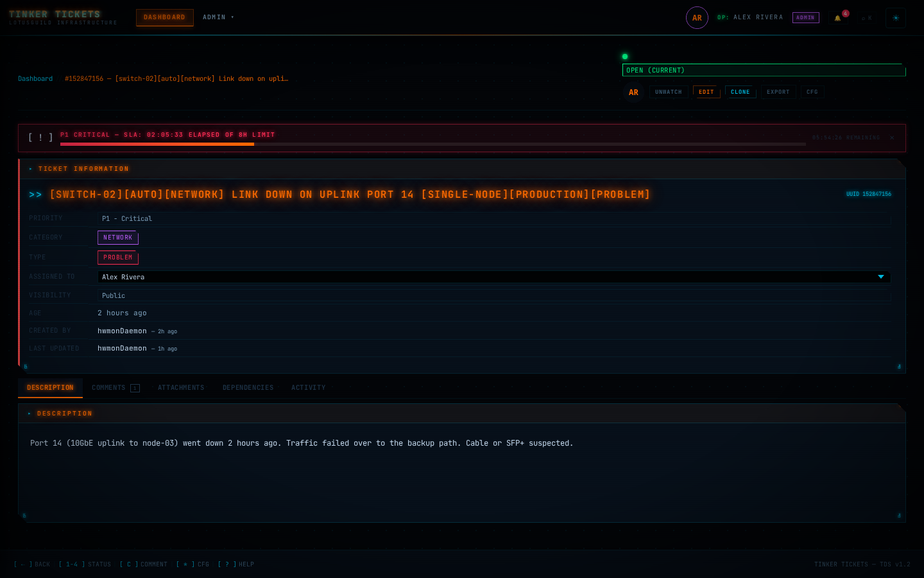The width and height of the screenshot is (924, 578).
Task: Click the green status indicator dot
Action: (x=625, y=57)
